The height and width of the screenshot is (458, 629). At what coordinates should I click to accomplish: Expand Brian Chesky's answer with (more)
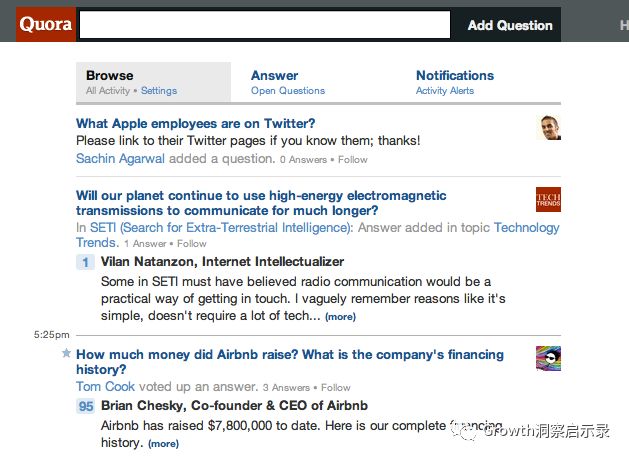[163, 444]
